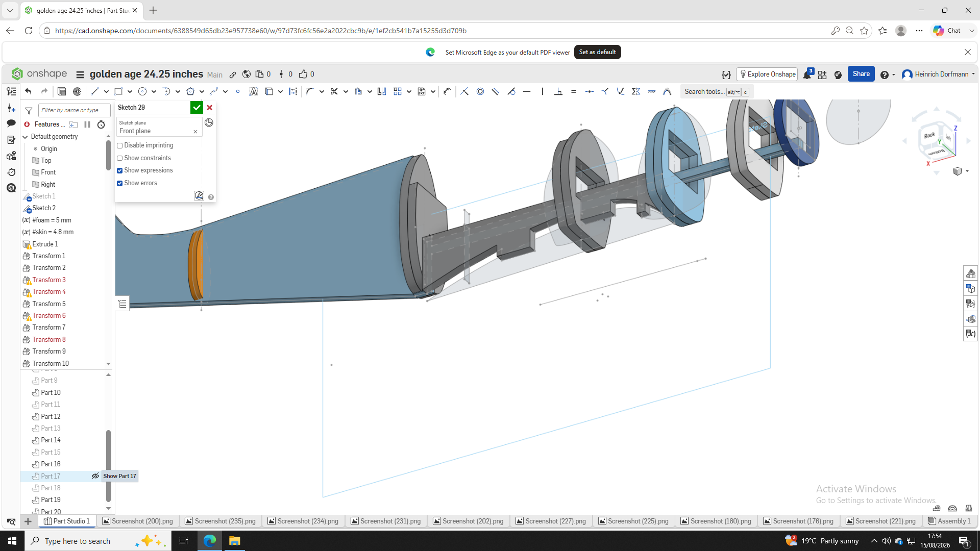
Task: Uncheck the Show expressions checkbox
Action: (120, 171)
